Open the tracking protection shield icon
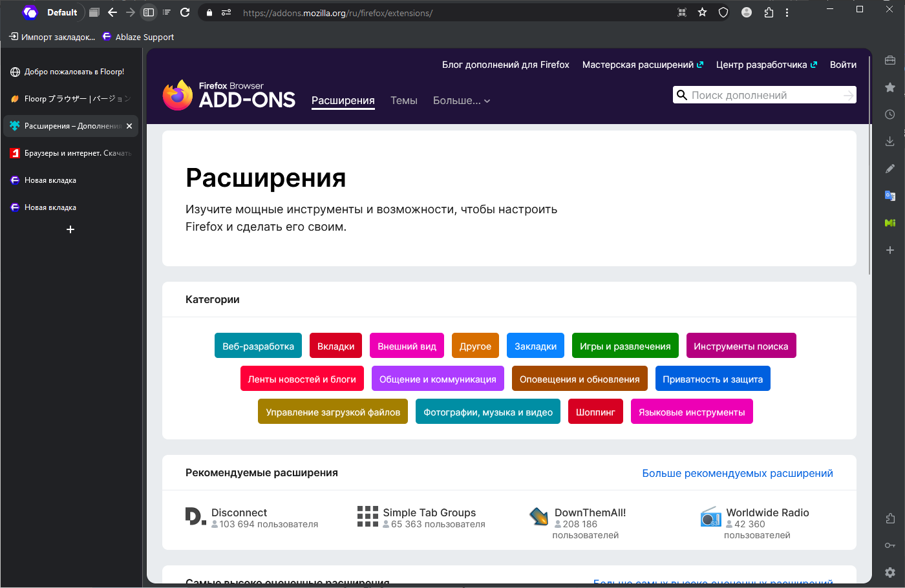Image resolution: width=905 pixels, height=588 pixels. [723, 12]
